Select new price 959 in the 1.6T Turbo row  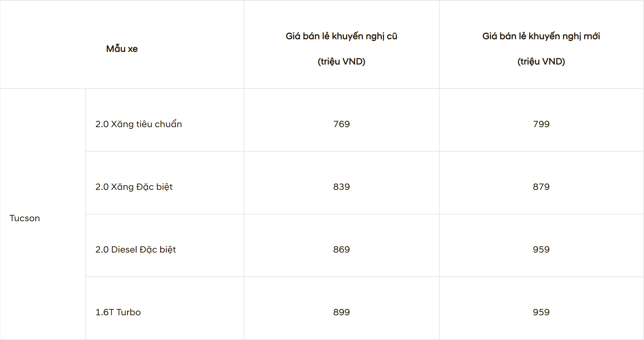pyautogui.click(x=541, y=312)
